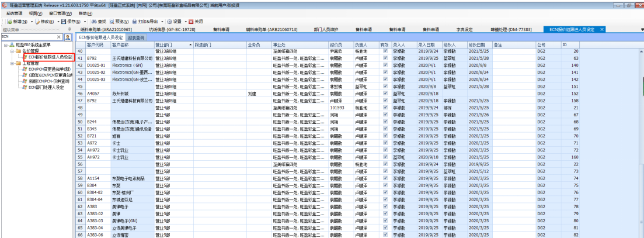Click the 新增(N) toolbar button
Screen dimensions: 644x238
18,22
